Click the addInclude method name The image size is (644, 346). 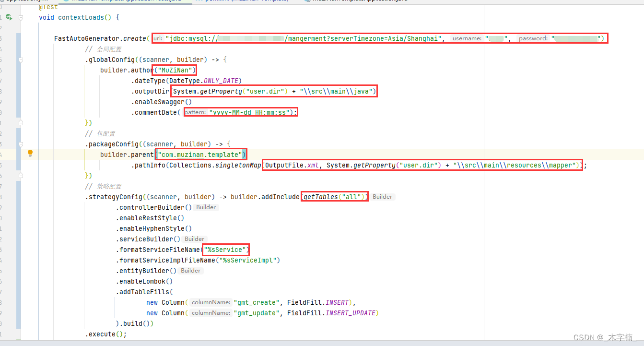(281, 197)
